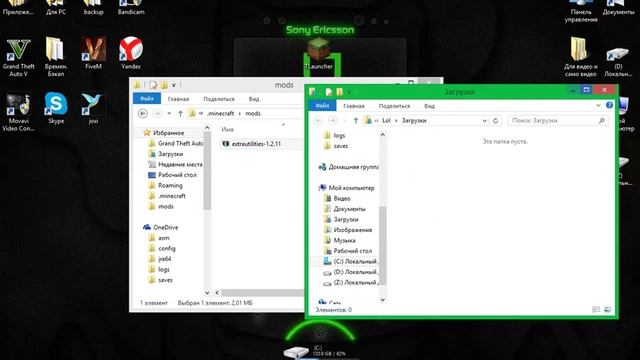Open the joxi desktop shortcut
Image resolution: width=640 pixels, height=360 pixels.
coord(93,108)
